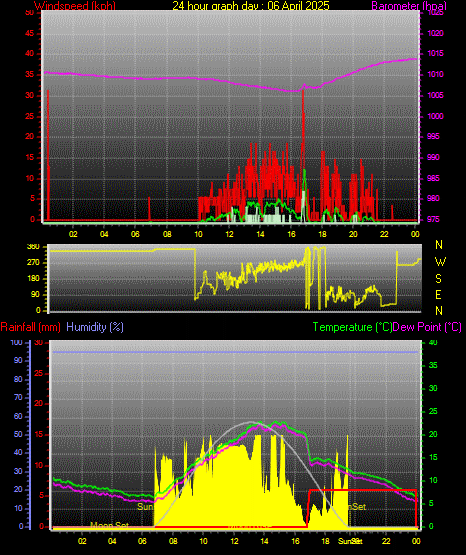
Task: Click the red wind gust spike near 17 hours
Action: pyautogui.click(x=303, y=142)
